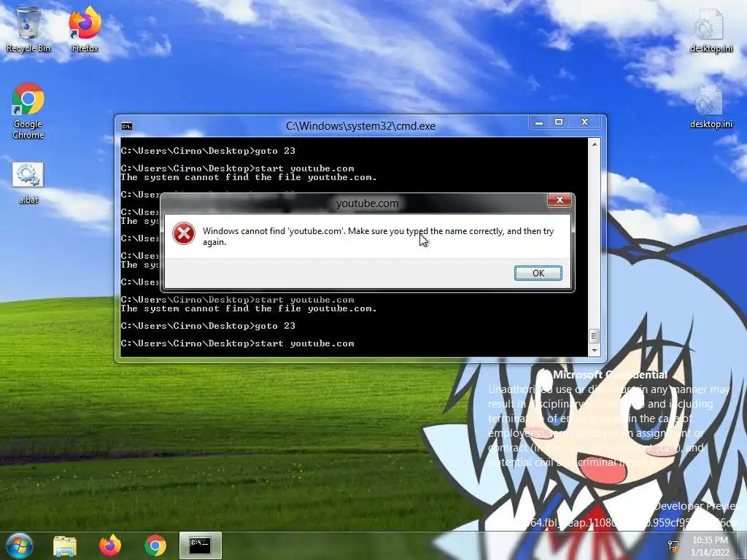This screenshot has height=560, width=747.
Task: Open the Recycle Bin desktop icon
Action: pyautogui.click(x=28, y=29)
